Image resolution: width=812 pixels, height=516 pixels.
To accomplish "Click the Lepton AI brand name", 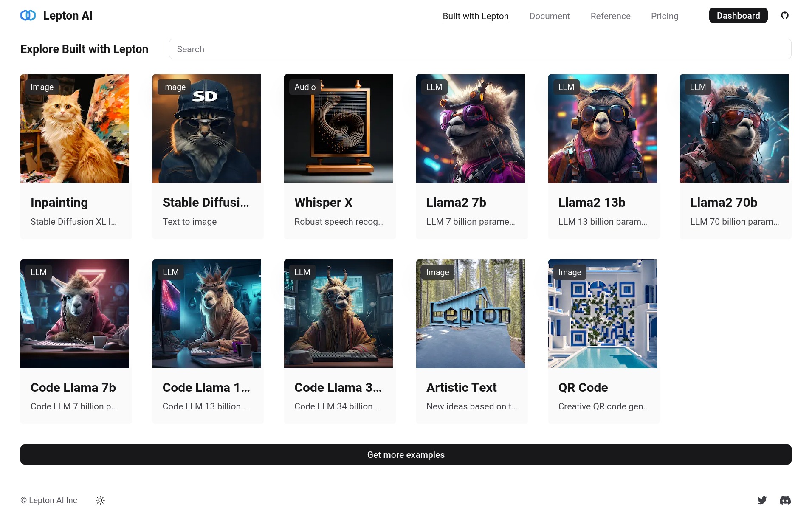I will point(68,16).
